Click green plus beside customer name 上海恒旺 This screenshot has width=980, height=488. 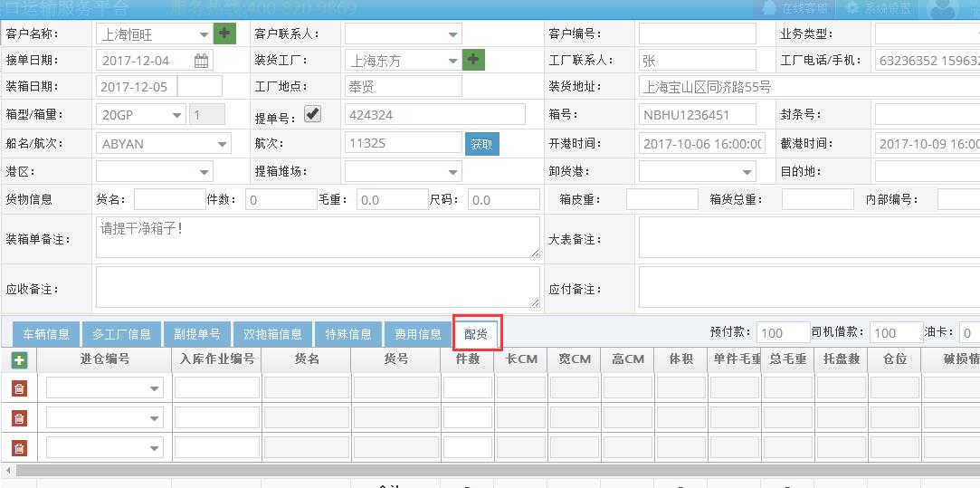224,34
